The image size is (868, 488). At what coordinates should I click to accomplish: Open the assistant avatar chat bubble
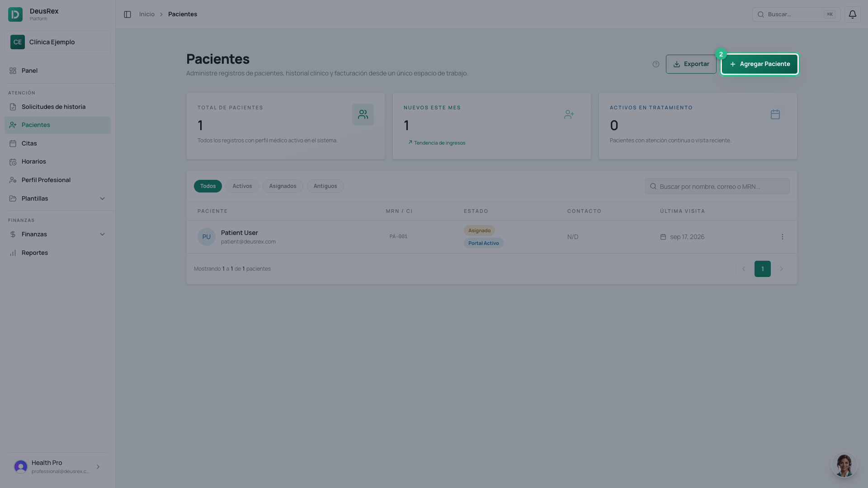pos(844,465)
